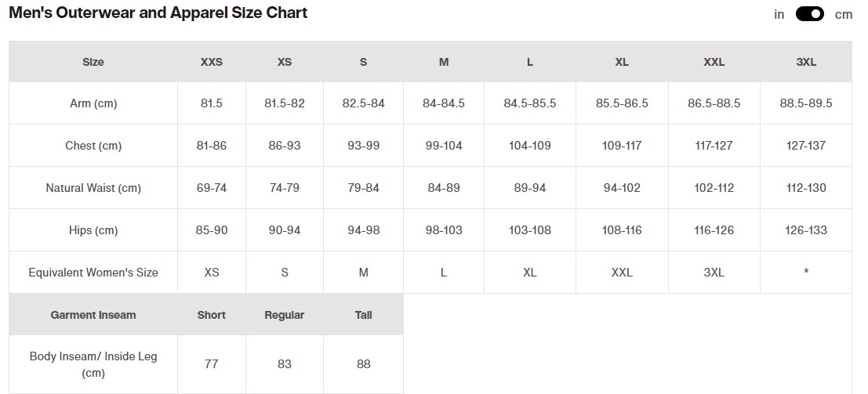Select the Equivalent Women's Size row label
This screenshot has height=394, width=868.
[x=93, y=273]
